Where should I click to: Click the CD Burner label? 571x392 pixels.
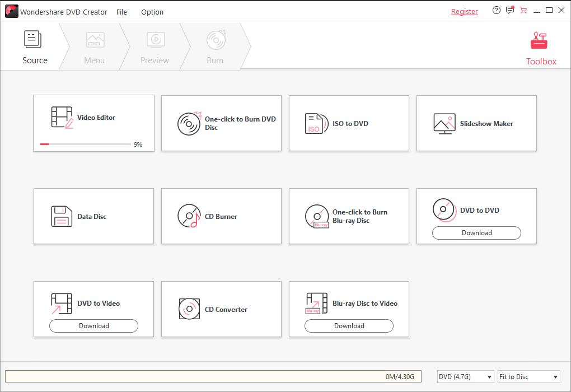221,216
